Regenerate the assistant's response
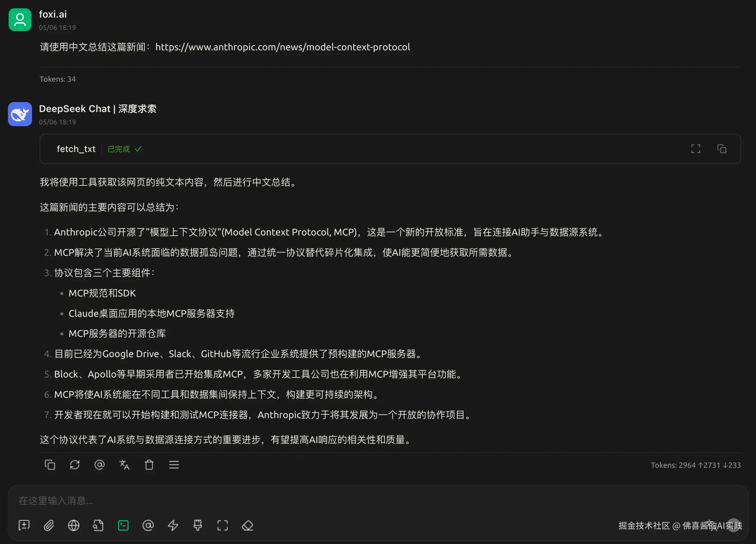This screenshot has height=544, width=756. click(75, 465)
